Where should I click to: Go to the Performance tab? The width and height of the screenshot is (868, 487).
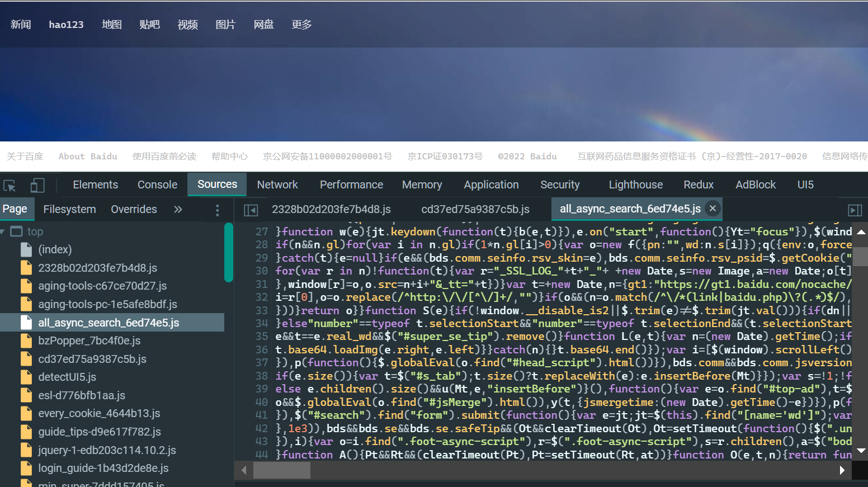[x=351, y=185]
